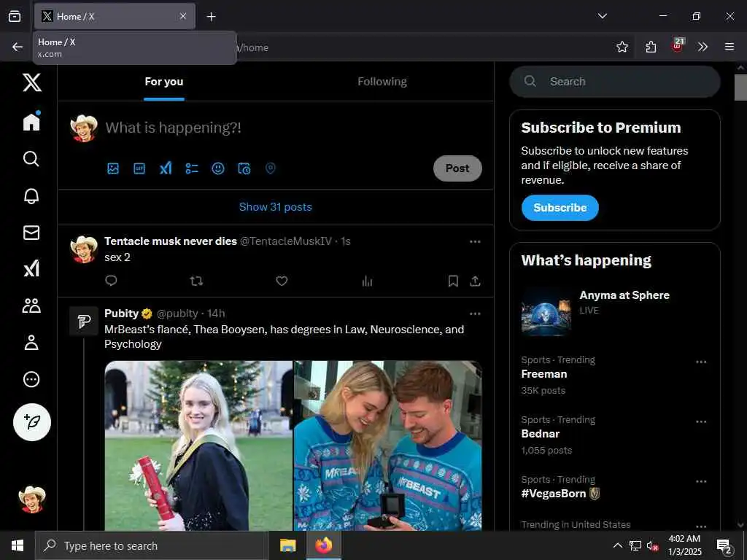Like the 'sex 2' post

point(282,281)
